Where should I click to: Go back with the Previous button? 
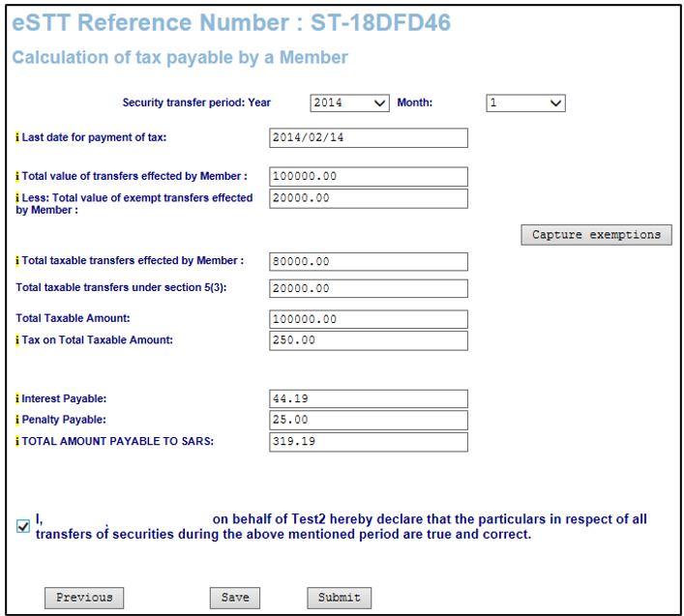(84, 598)
